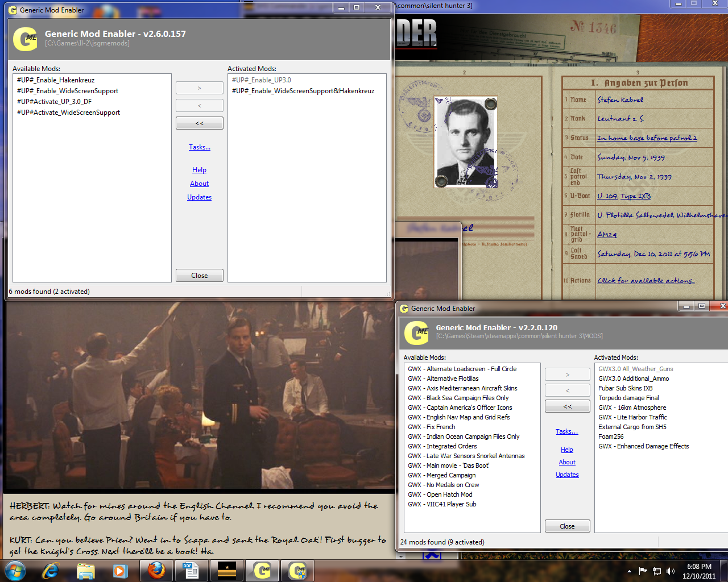
Task: Select GWX - Integrated Orders mod
Action: pos(442,446)
